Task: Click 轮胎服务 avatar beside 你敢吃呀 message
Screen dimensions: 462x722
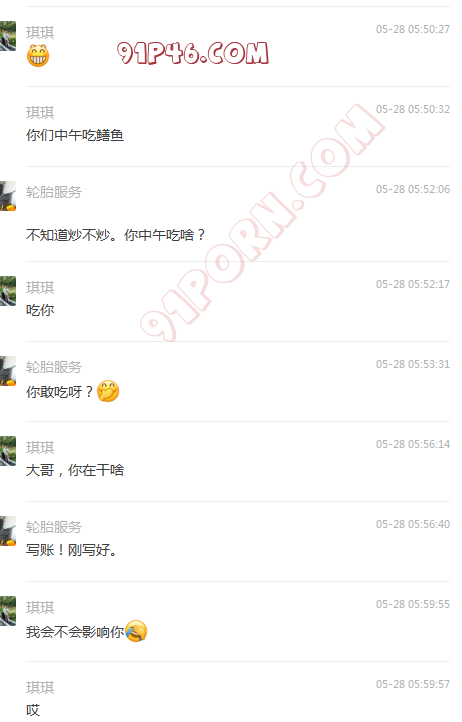Action: (x=8, y=371)
